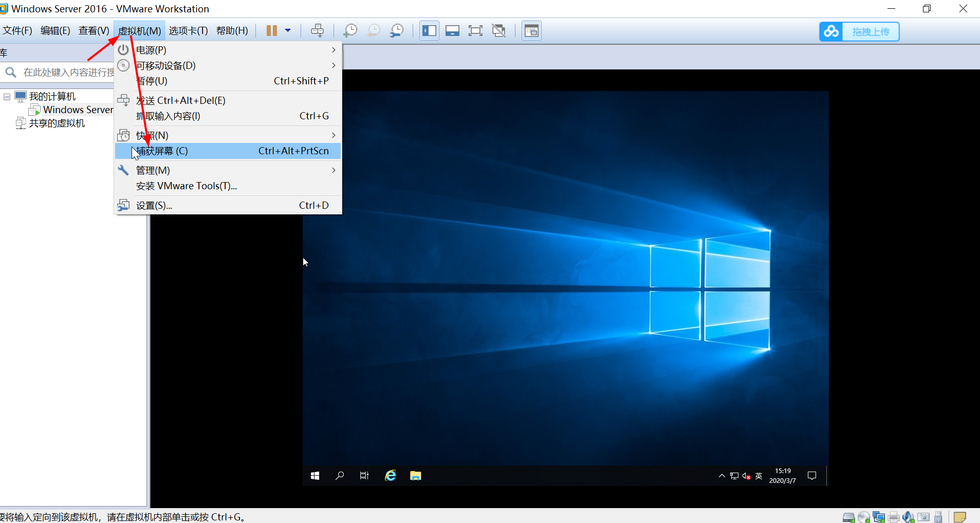
Task: Click the guest tray volume icon
Action: point(747,476)
